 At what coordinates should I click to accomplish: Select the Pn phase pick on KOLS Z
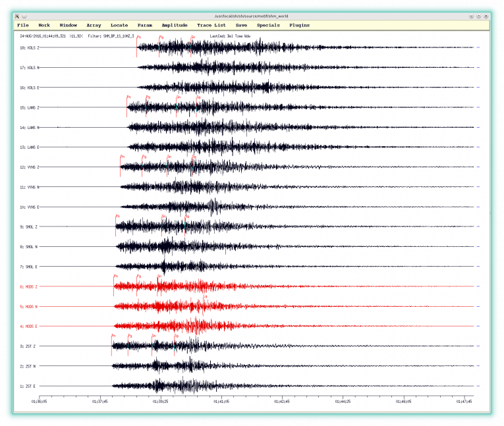(138, 38)
